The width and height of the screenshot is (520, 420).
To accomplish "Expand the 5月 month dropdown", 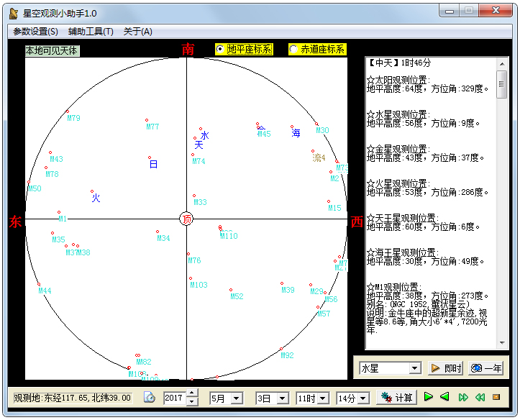I will click(x=237, y=398).
